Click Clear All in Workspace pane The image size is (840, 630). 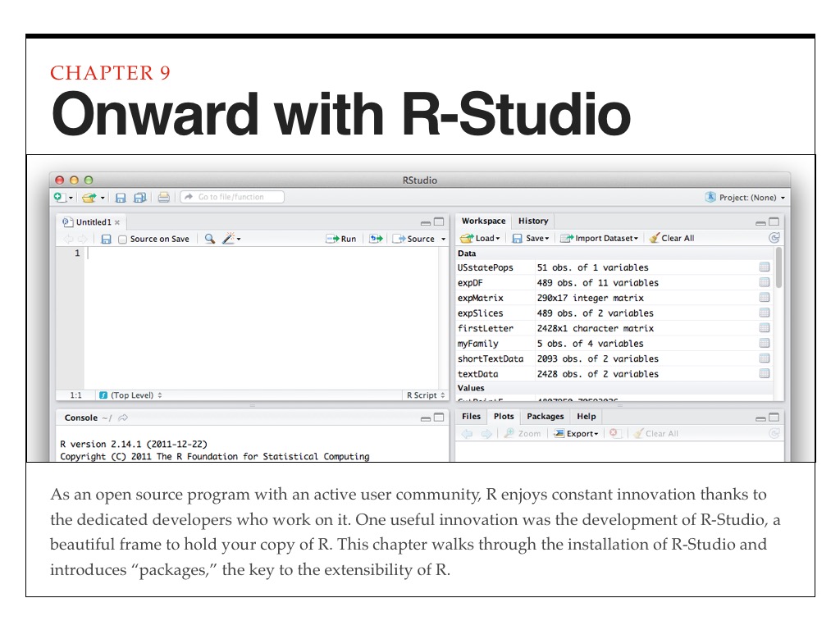[x=672, y=238]
